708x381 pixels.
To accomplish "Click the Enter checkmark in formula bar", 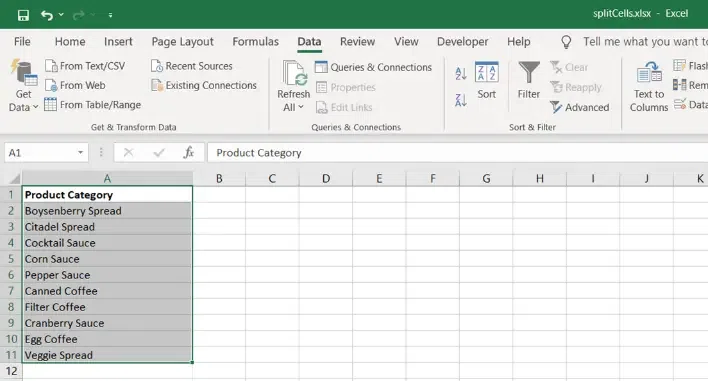I will tap(158, 153).
